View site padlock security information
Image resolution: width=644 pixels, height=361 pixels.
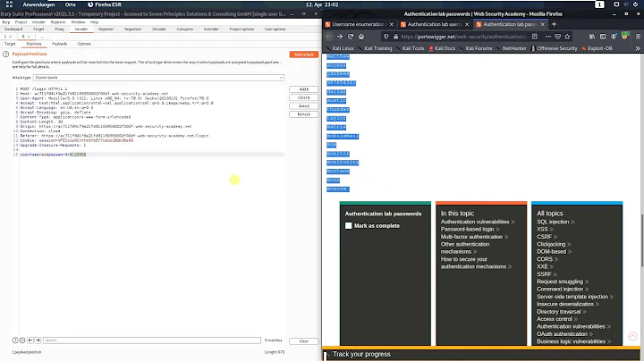pyautogui.click(x=395, y=37)
